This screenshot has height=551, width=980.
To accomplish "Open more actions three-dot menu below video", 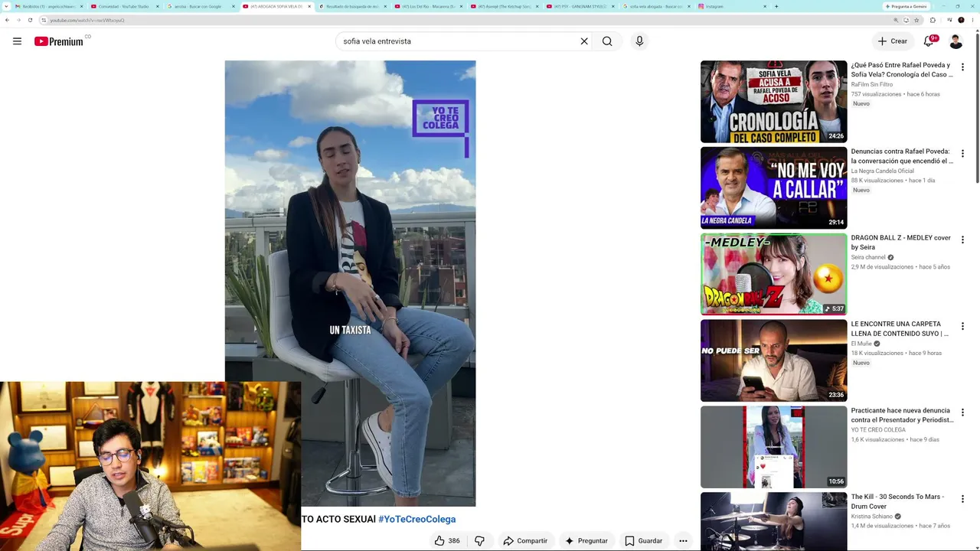I will (x=683, y=541).
